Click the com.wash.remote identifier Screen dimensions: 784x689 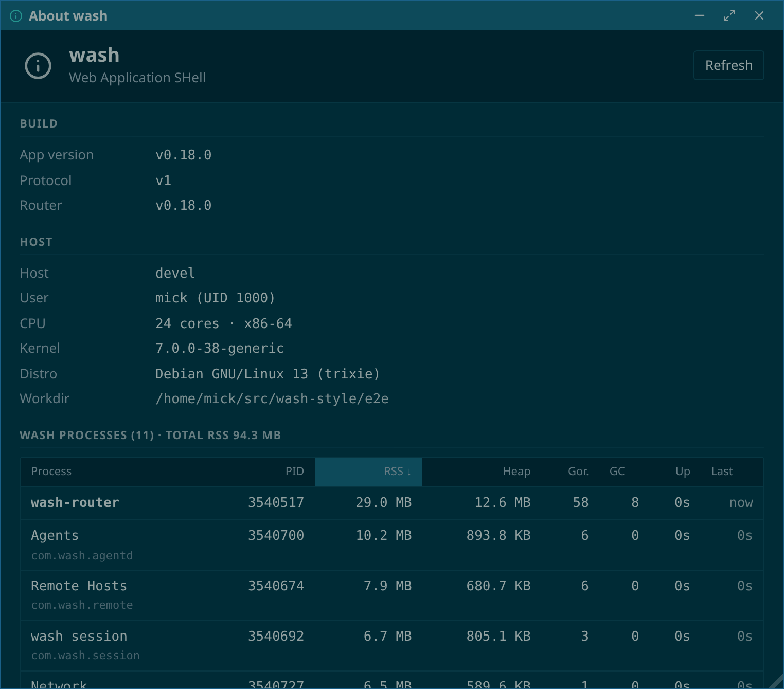click(x=82, y=605)
